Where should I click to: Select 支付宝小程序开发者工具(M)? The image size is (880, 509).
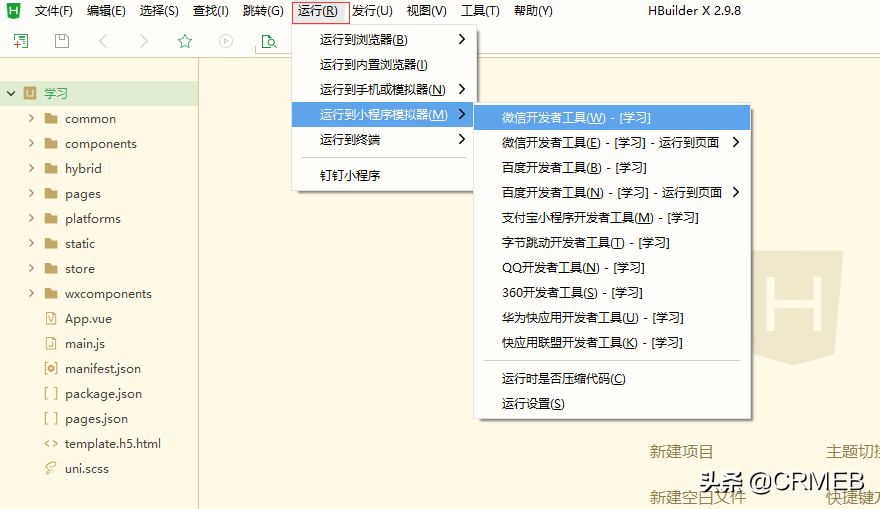coord(612,217)
